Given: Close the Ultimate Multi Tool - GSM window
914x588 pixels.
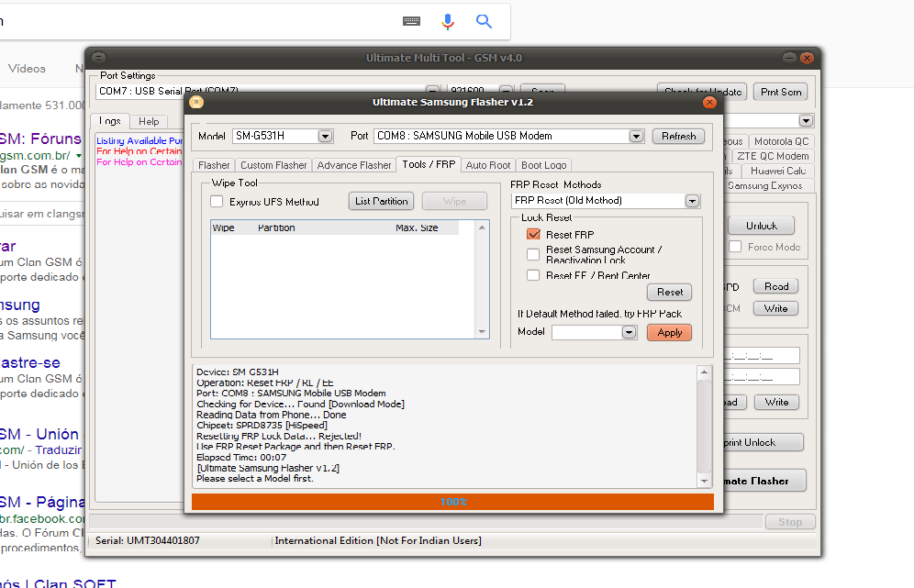Looking at the screenshot, I should pos(807,57).
